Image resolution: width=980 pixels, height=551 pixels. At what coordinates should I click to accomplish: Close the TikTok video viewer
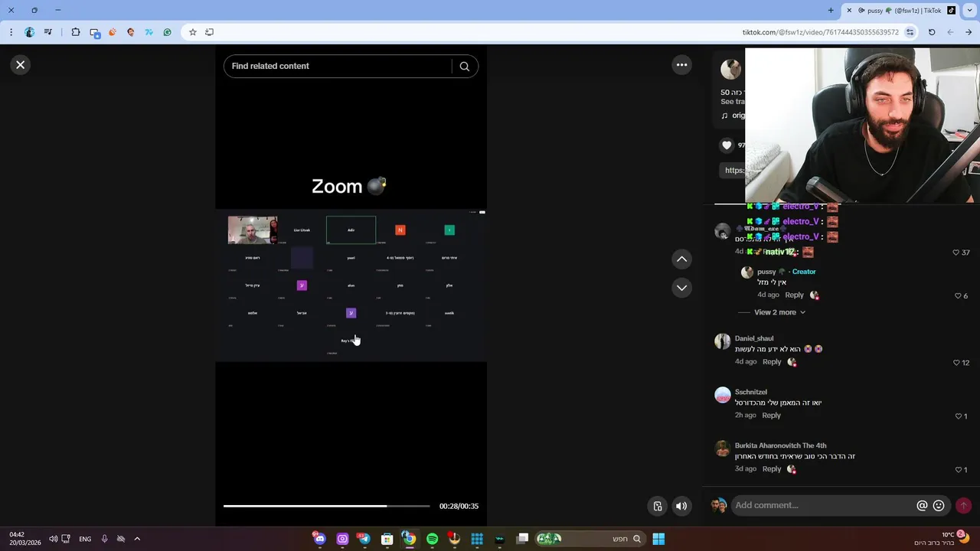(21, 65)
